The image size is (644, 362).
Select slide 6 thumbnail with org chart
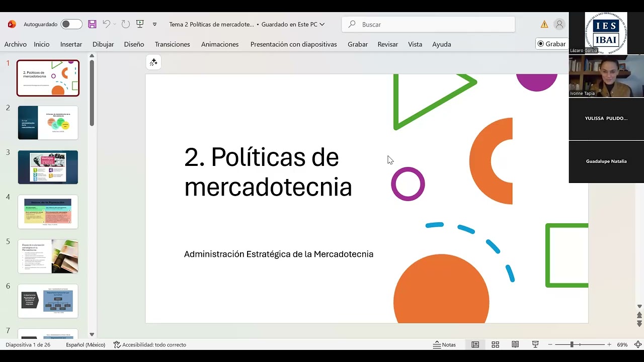coord(48,301)
